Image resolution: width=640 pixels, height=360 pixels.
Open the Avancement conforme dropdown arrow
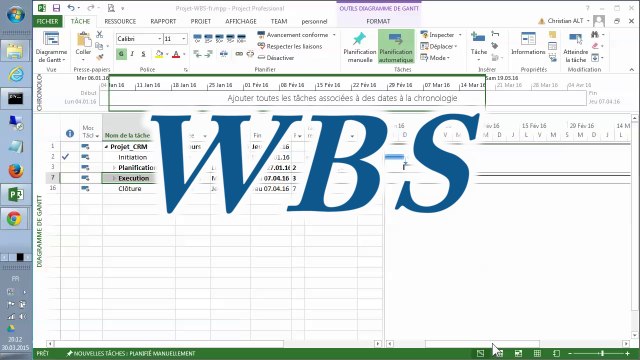(334, 35)
